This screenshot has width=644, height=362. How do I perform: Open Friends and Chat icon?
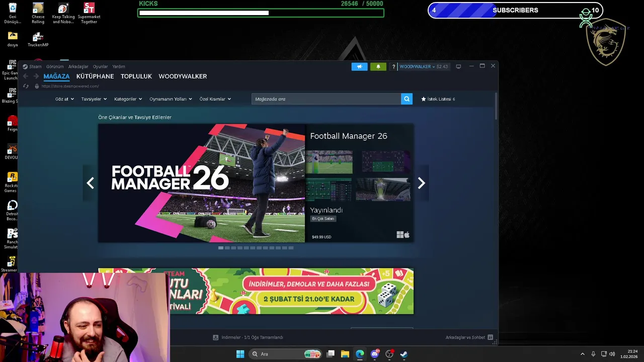[x=490, y=337]
